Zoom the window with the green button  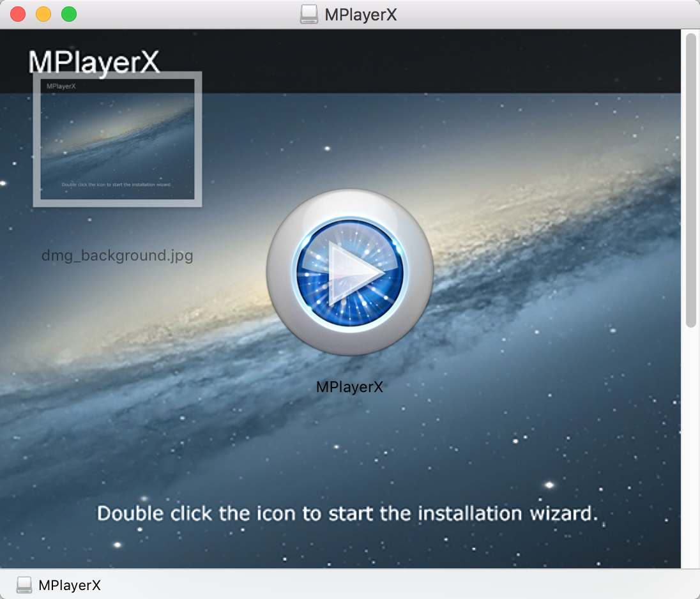69,14
